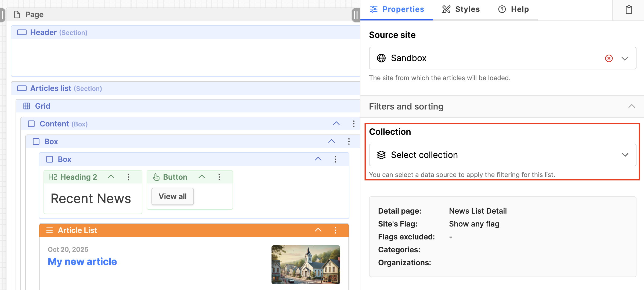The image size is (644, 290).
Task: Click the H2 icon of Heading 2
Action: point(53,177)
